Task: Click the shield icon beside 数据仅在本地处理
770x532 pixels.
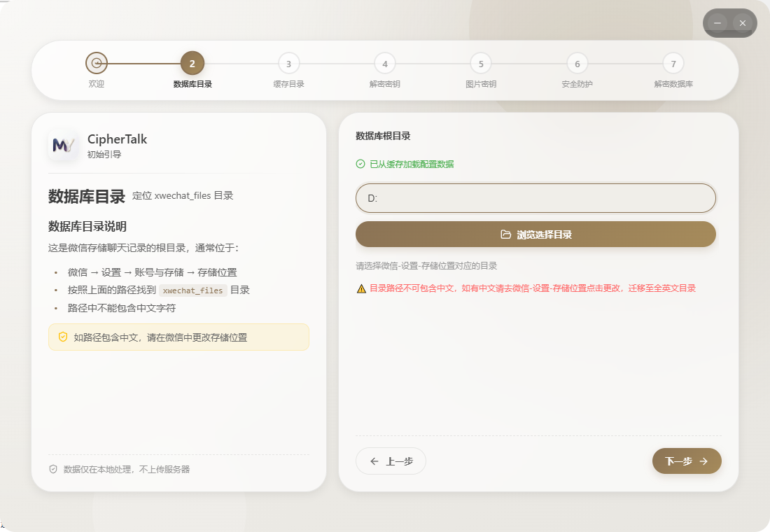Action: pos(53,469)
